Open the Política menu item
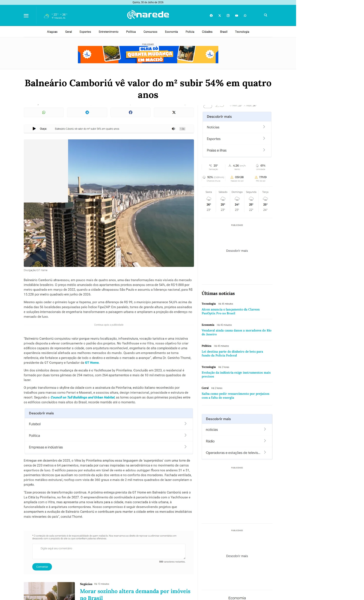Image resolution: width=364 pixels, height=600 pixels. click(x=131, y=32)
